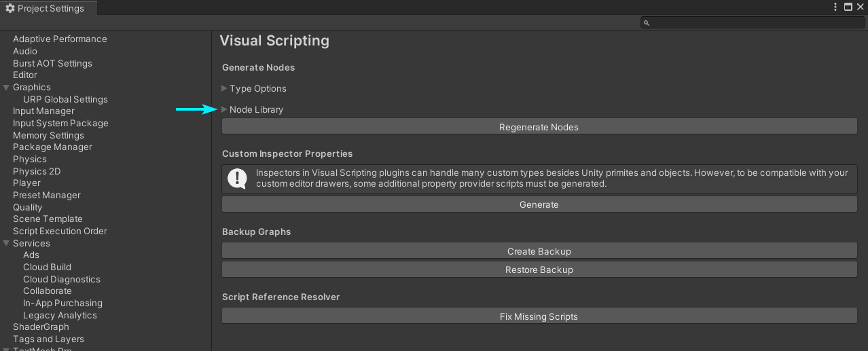The width and height of the screenshot is (868, 351).
Task: Expand the Node Library foldout
Action: 225,109
